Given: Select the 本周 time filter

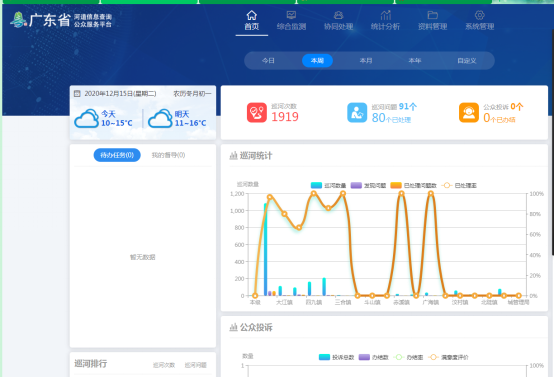Looking at the screenshot, I should (317, 61).
